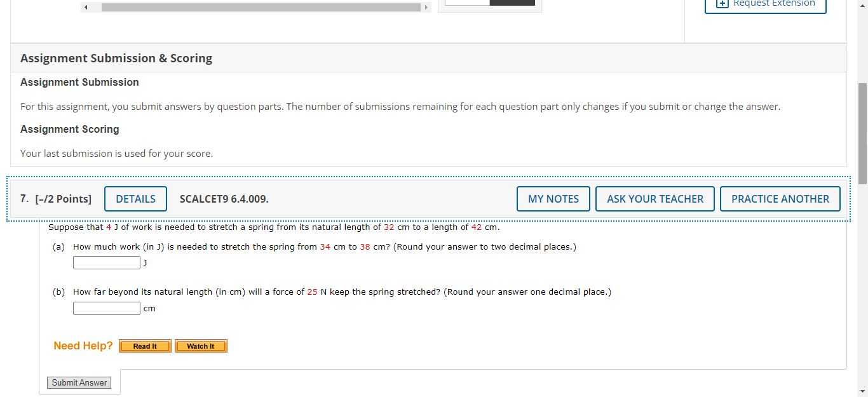Click PRACTICE ANOTHER version of the problem

pos(780,198)
